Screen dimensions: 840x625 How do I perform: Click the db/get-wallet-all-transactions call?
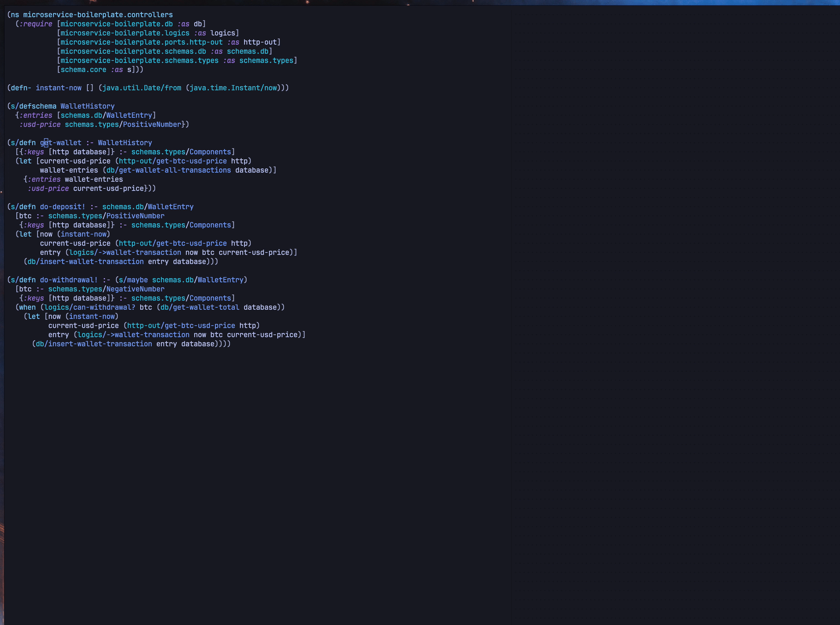(x=168, y=170)
